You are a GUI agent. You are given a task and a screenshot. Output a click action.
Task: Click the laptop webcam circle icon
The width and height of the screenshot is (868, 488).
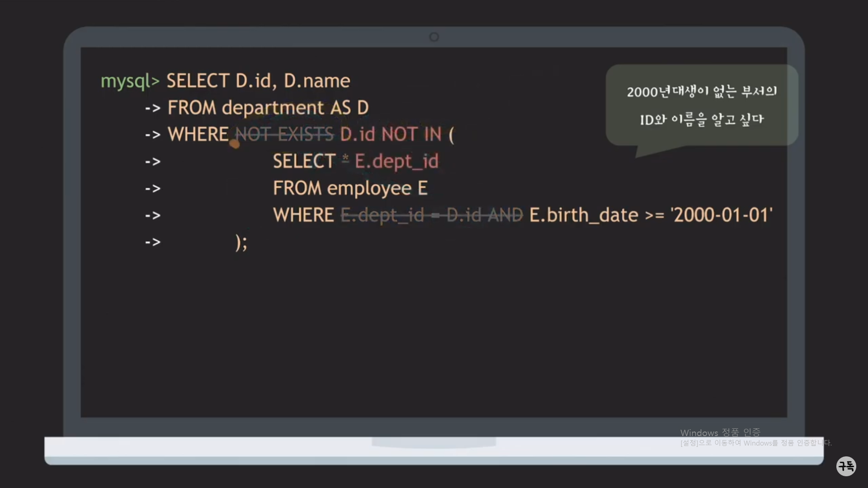[x=434, y=37]
